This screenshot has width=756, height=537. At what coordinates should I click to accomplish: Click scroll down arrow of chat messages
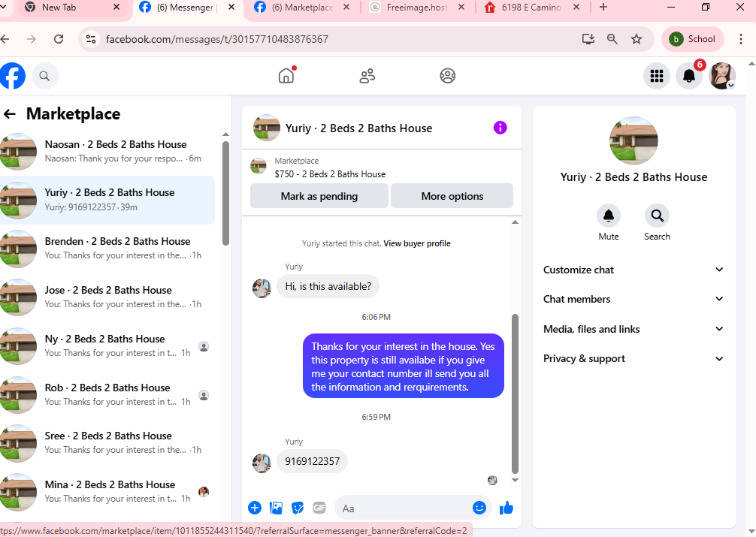coord(515,480)
